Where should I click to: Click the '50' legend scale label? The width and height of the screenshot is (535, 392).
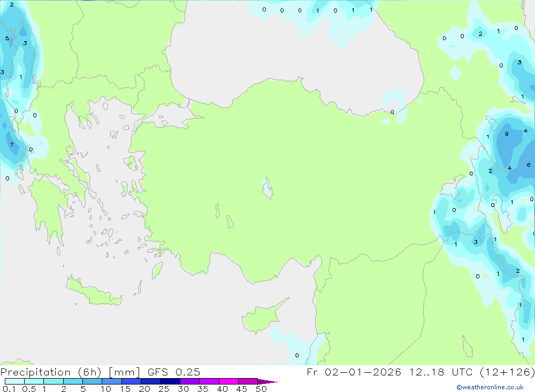[x=261, y=389]
